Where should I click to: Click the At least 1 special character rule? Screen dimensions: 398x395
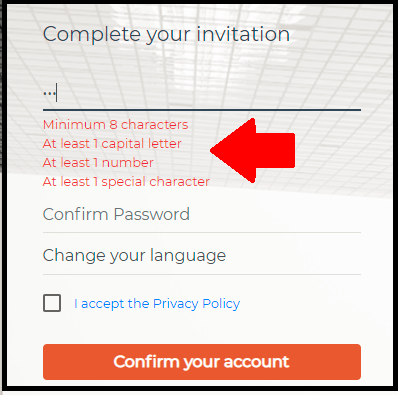click(x=126, y=182)
